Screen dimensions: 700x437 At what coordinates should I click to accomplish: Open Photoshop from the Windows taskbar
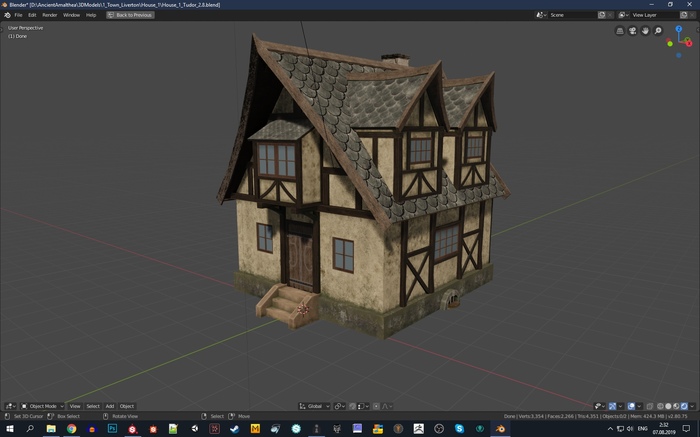click(112, 428)
